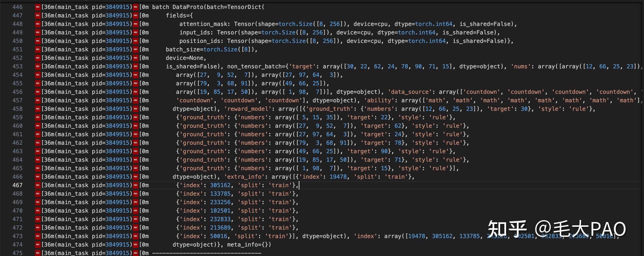Click the leading ESC glyph on line 453

coord(38,66)
